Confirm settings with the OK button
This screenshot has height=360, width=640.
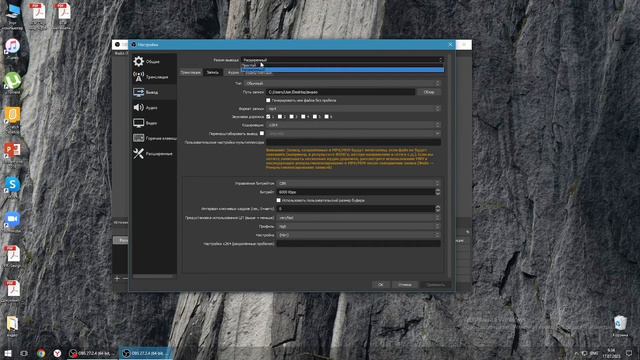tap(380, 284)
